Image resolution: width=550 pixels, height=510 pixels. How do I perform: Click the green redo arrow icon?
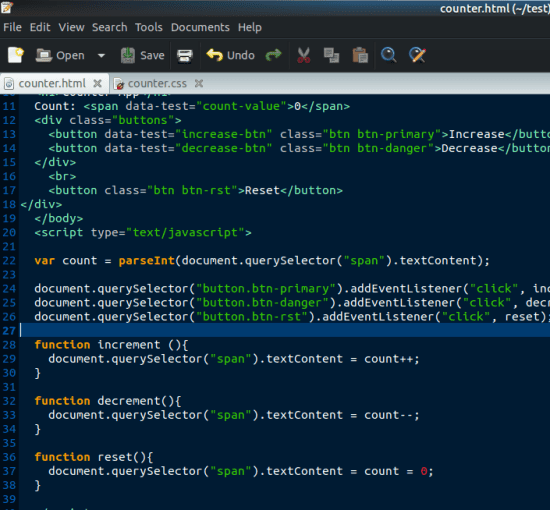[273, 55]
